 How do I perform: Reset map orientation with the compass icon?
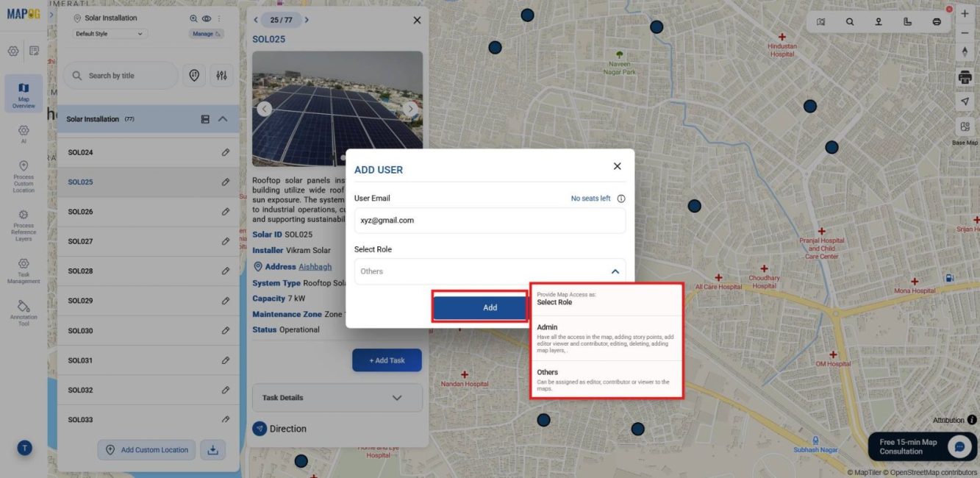click(x=964, y=51)
